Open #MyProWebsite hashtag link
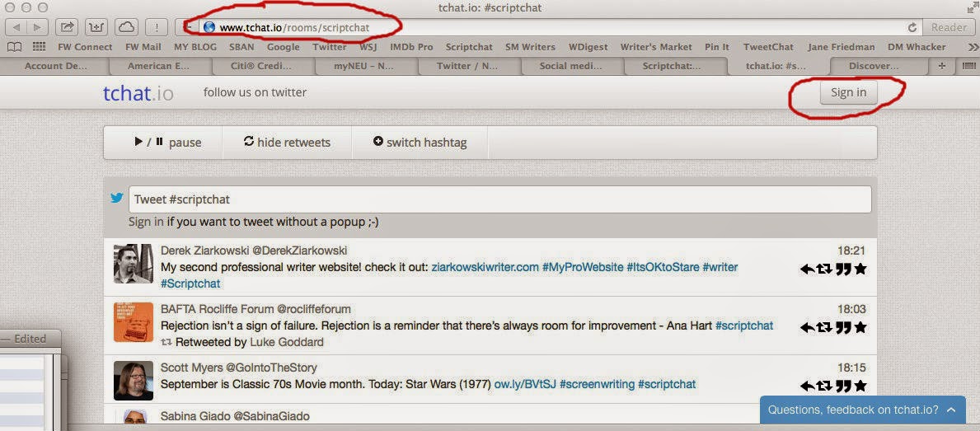Viewport: 980px width, 431px height. click(583, 267)
